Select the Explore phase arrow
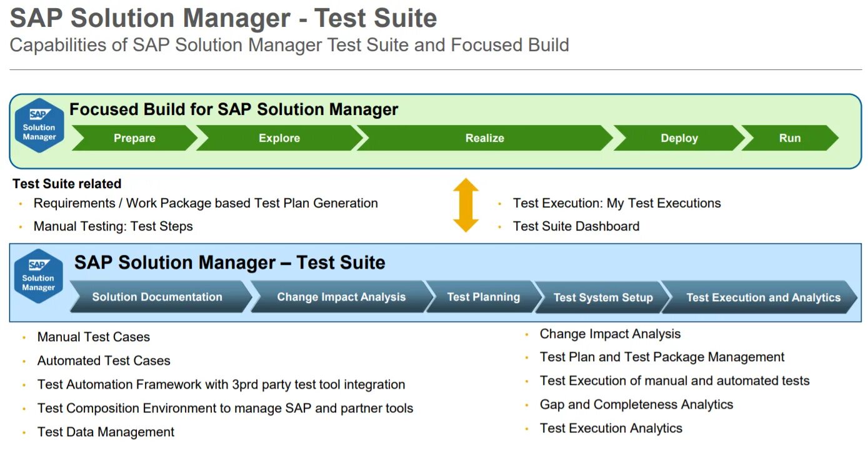The width and height of the screenshot is (868, 453). (x=279, y=138)
